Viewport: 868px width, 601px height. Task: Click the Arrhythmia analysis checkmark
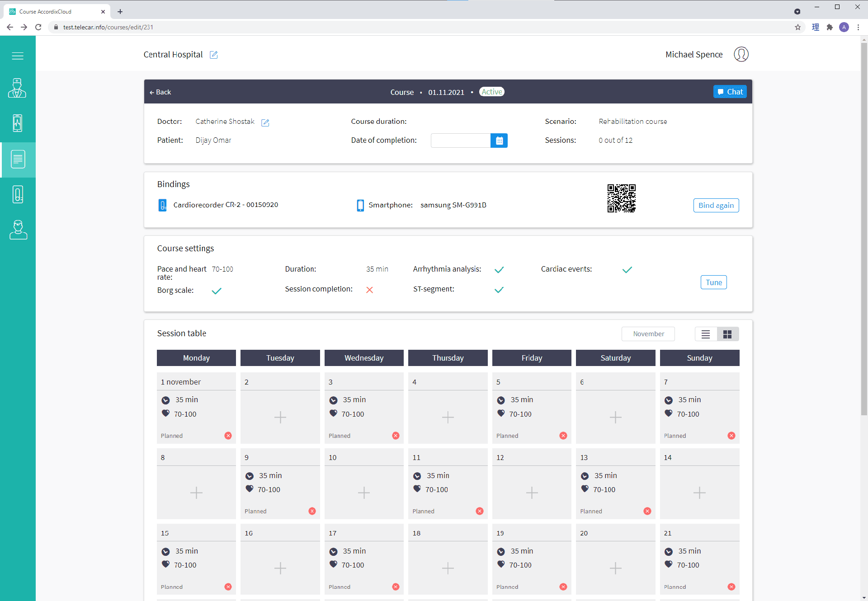click(x=499, y=270)
